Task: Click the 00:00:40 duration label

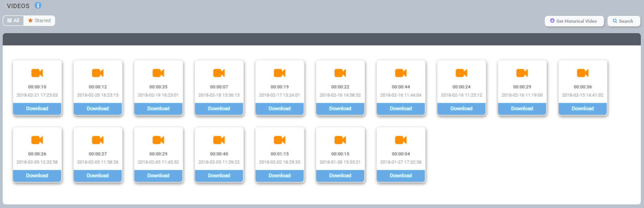Action: point(219,154)
